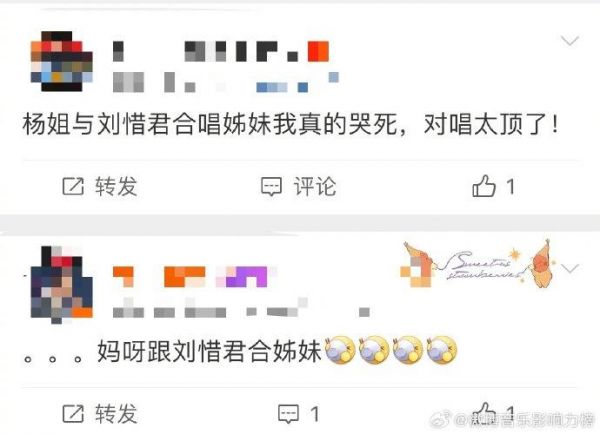
Task: Click first poster's blurred username
Action: [221, 51]
